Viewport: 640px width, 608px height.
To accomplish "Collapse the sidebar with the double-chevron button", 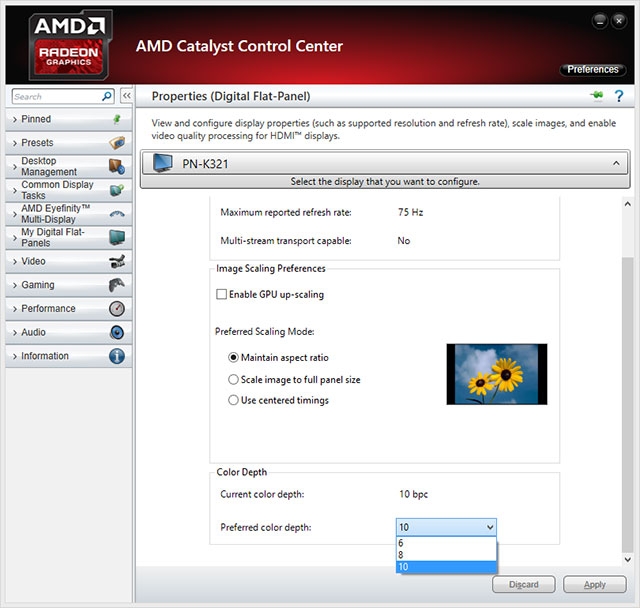I will (127, 96).
